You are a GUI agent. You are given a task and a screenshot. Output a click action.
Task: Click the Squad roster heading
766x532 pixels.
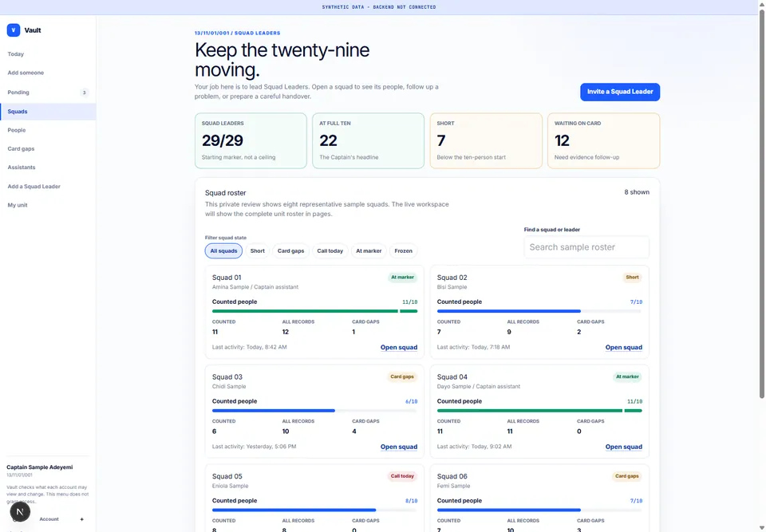(225, 193)
